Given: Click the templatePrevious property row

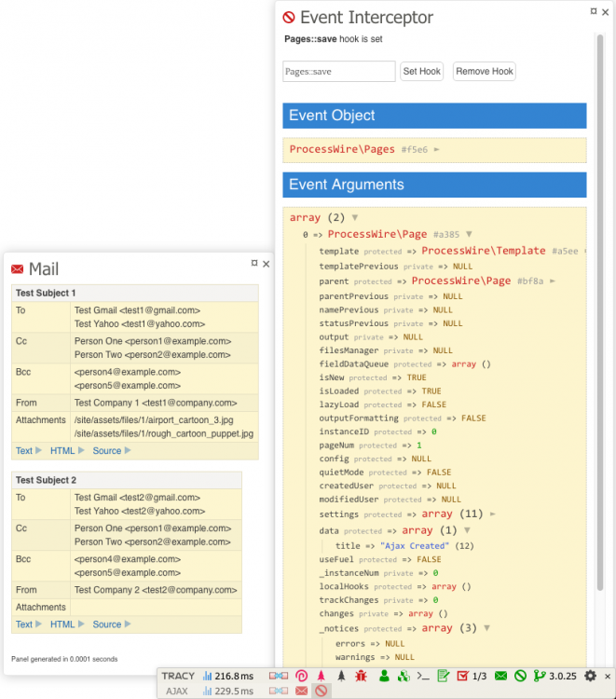Looking at the screenshot, I should tap(396, 267).
